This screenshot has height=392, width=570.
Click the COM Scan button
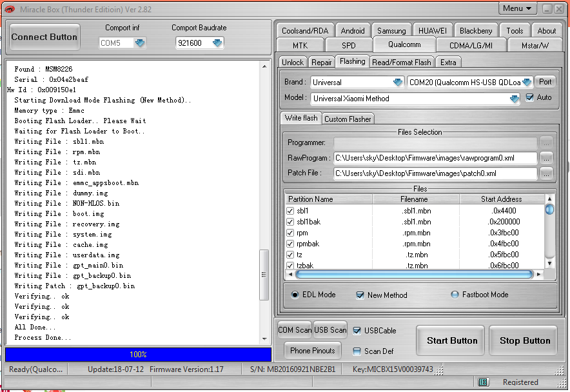[295, 330]
